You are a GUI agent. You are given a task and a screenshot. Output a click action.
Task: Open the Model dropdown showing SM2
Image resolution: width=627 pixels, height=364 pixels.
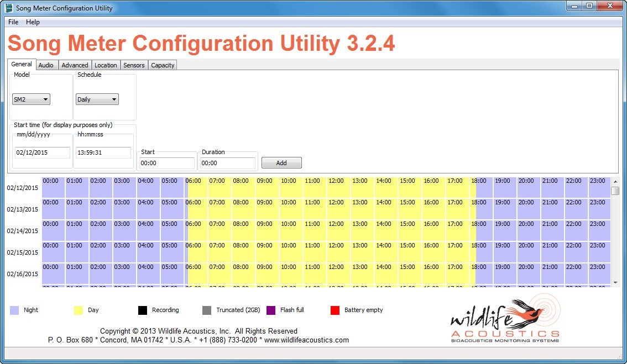(30, 99)
